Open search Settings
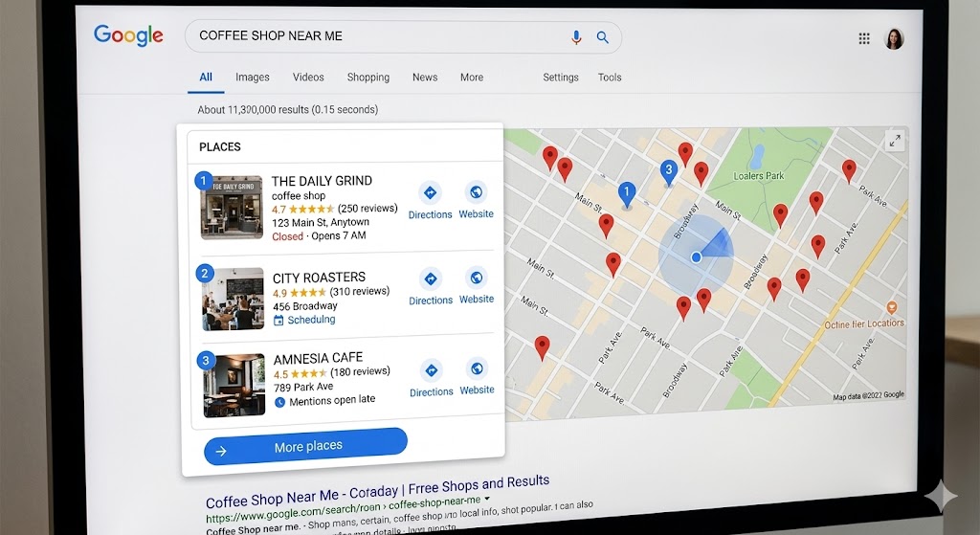Screen dimensions: 980x535 coord(561,77)
